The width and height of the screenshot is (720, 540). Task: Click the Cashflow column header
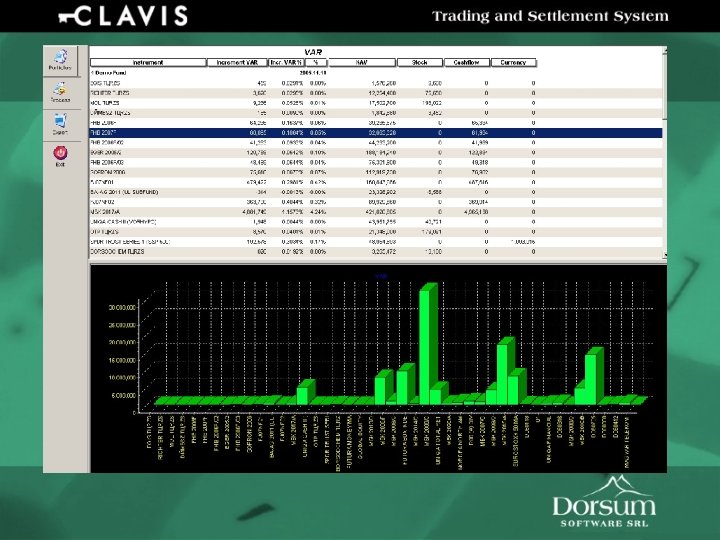coord(467,62)
